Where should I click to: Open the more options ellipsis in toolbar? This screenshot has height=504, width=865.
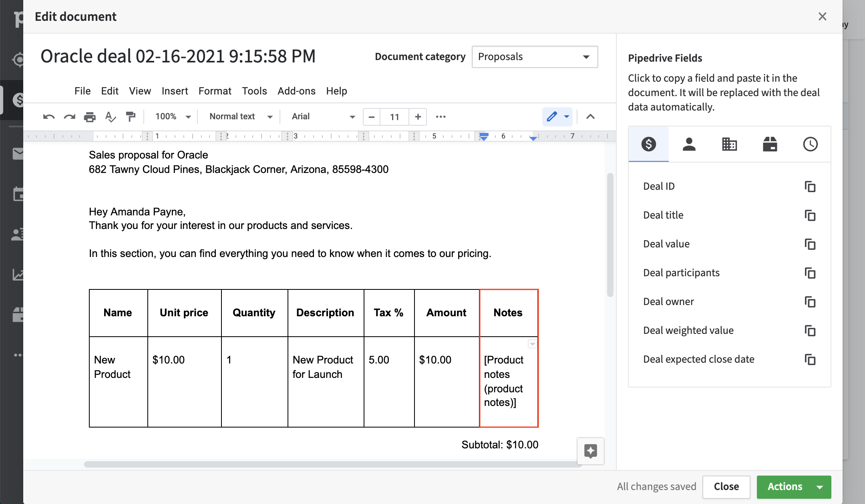(441, 117)
